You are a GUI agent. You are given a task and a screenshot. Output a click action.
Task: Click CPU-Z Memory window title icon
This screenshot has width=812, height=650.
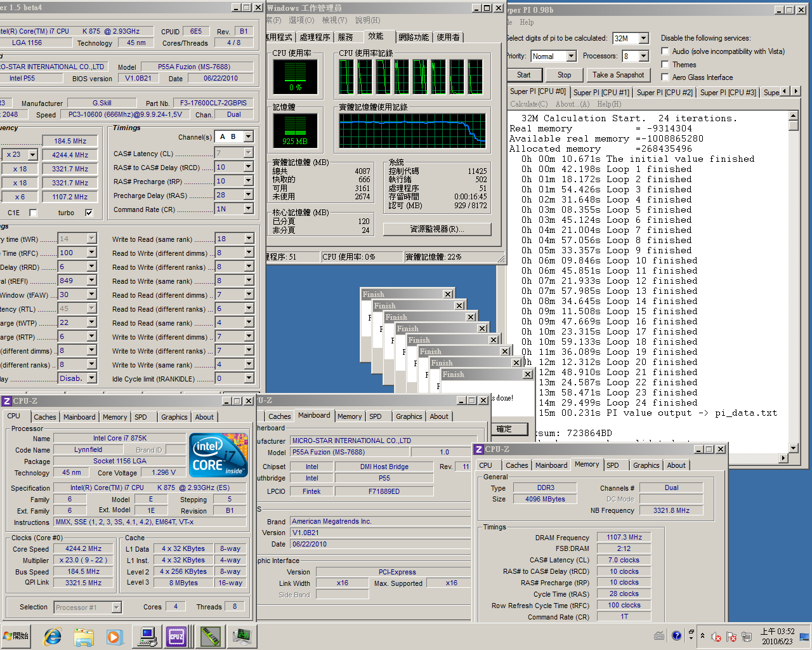coord(479,449)
